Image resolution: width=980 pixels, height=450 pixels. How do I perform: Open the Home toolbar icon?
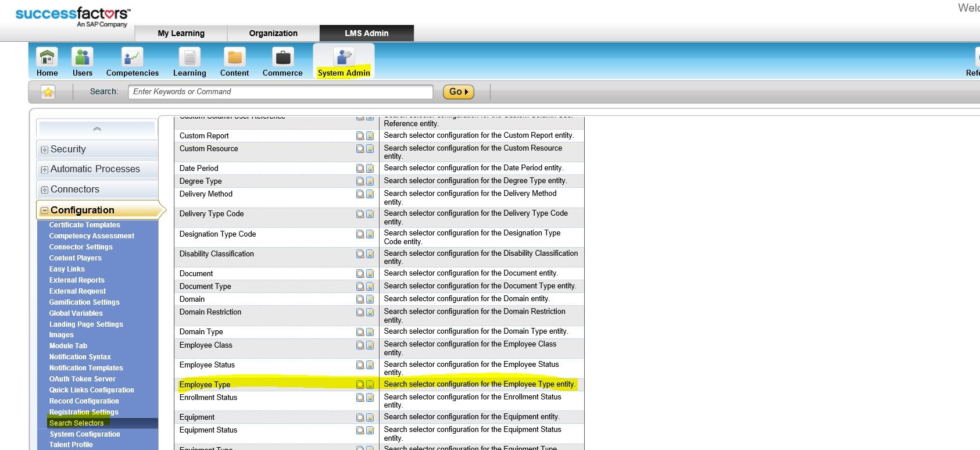click(x=47, y=57)
